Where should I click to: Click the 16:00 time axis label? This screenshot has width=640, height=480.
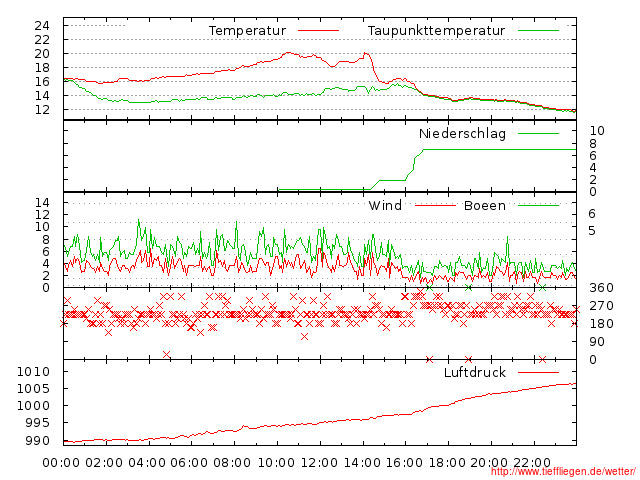pos(404,463)
